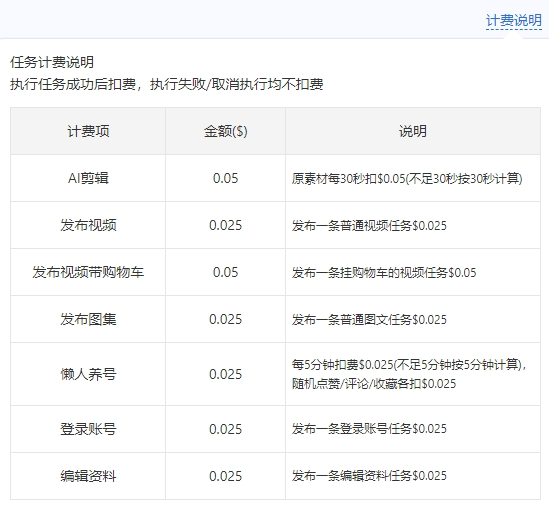
Task: Select the 发布视频 row label
Action: click(88, 225)
